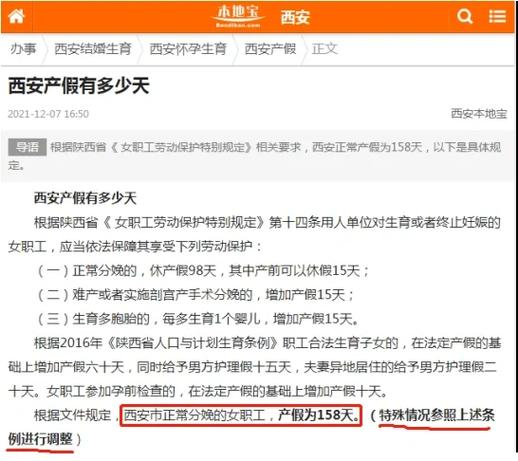Click the article title 西安产假有多少天

tap(79, 86)
